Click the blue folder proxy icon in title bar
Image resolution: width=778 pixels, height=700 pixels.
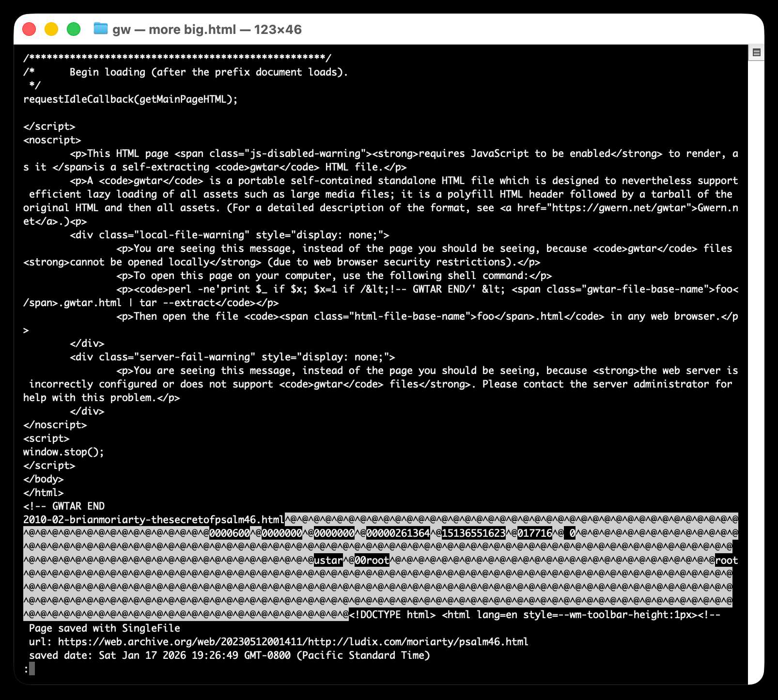100,29
